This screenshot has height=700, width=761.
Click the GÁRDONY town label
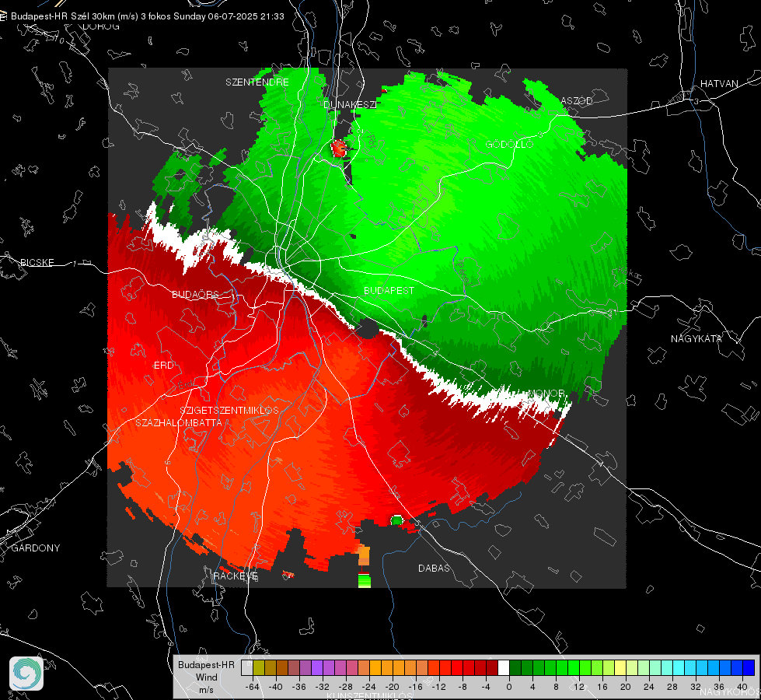[36, 548]
